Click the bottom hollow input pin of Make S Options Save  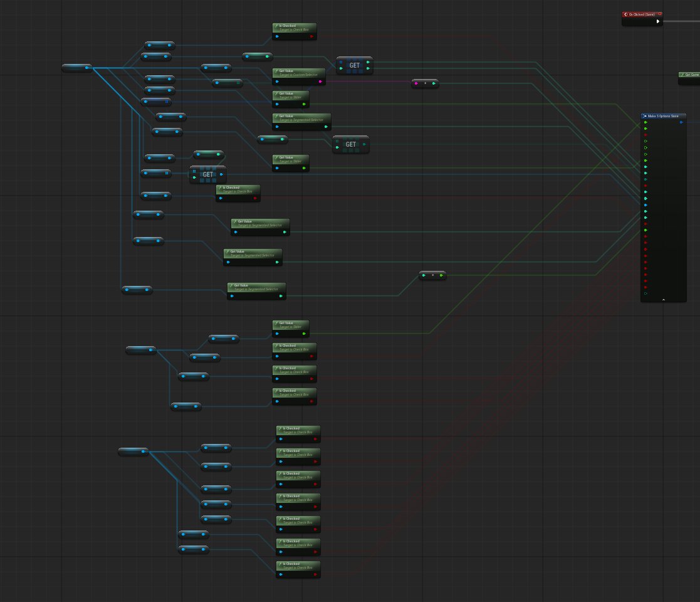pyautogui.click(x=645, y=293)
